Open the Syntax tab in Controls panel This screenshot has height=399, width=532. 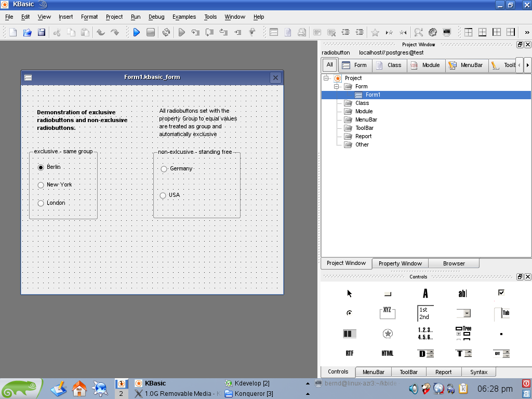click(x=478, y=372)
